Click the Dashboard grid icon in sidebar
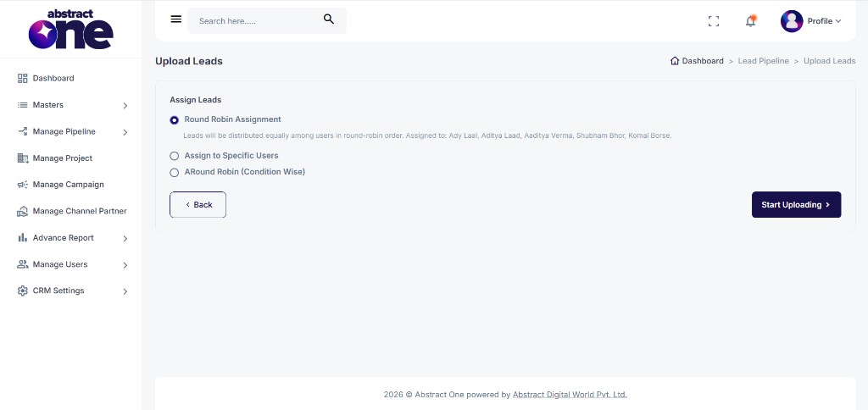 pyautogui.click(x=23, y=78)
